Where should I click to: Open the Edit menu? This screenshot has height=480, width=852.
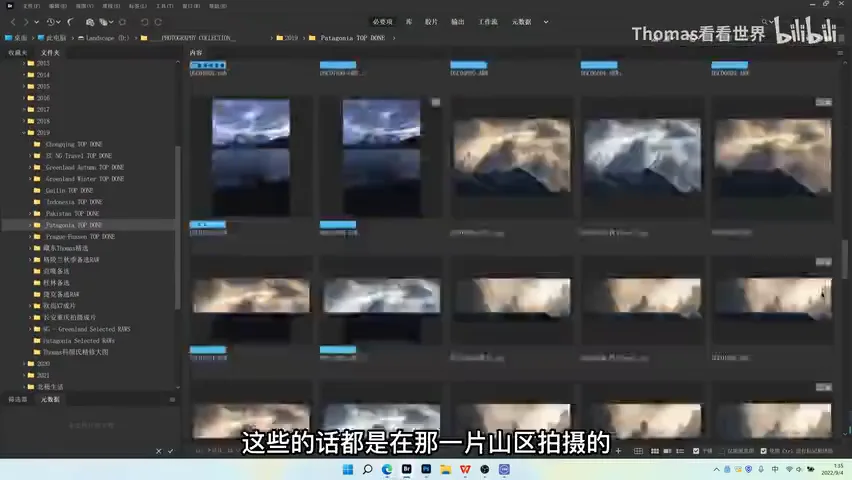58,6
